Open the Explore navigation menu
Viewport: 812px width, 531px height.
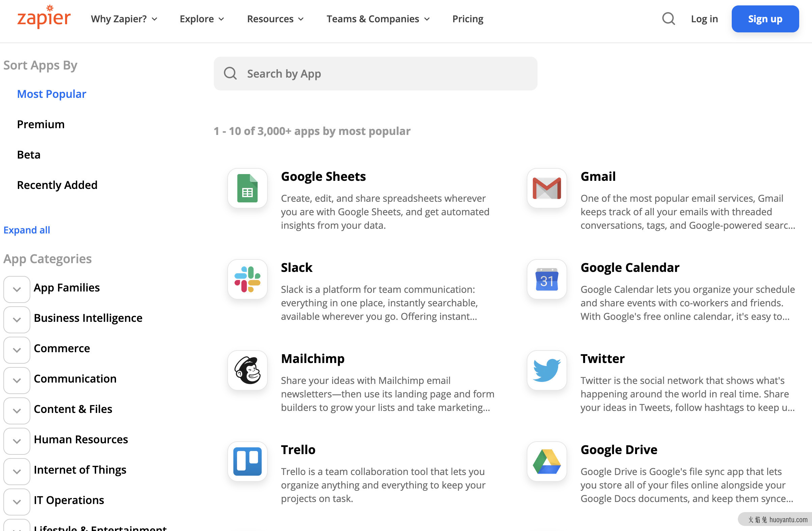coord(202,19)
